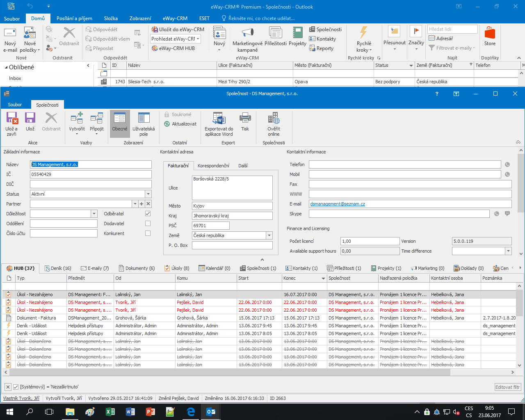Open Společnosti list from ribbon
The width and height of the screenshot is (525, 420).
point(325,30)
